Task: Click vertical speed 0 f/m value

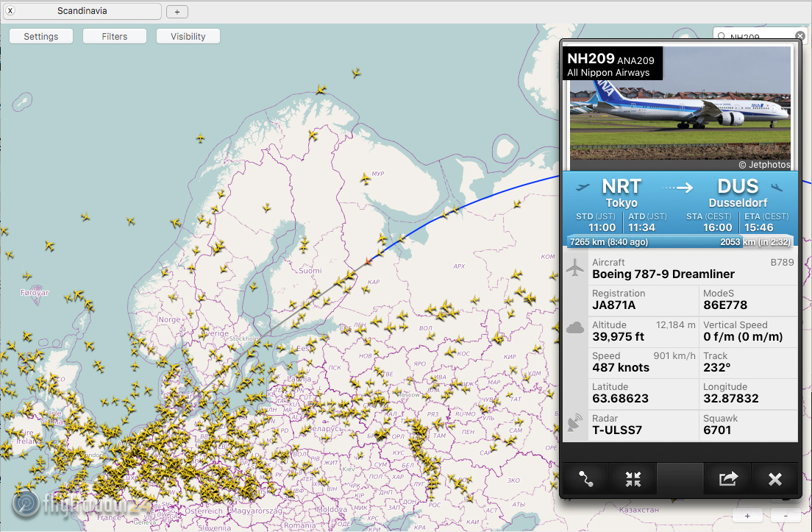Action: click(x=743, y=337)
